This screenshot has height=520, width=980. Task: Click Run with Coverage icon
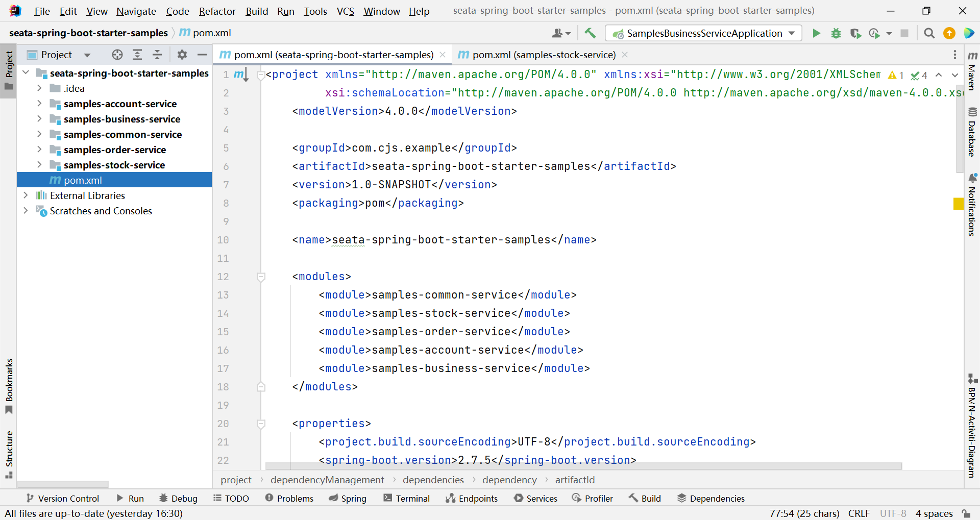pyautogui.click(x=855, y=33)
